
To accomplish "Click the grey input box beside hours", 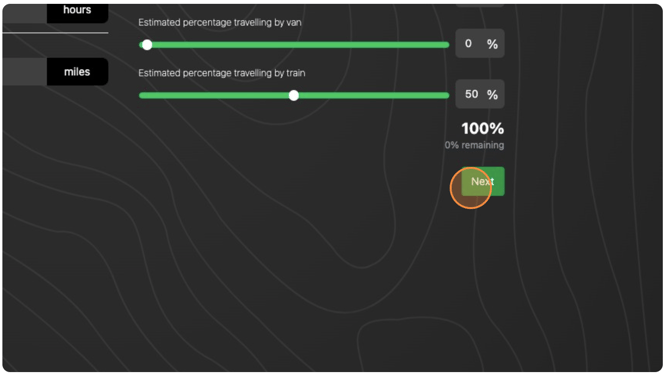I will pyautogui.click(x=25, y=14).
